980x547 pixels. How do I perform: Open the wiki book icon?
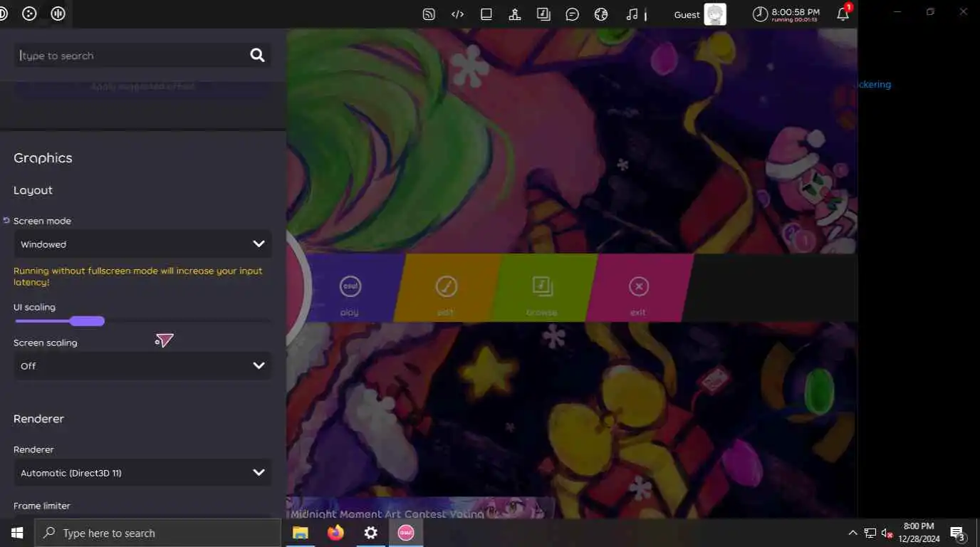point(486,14)
